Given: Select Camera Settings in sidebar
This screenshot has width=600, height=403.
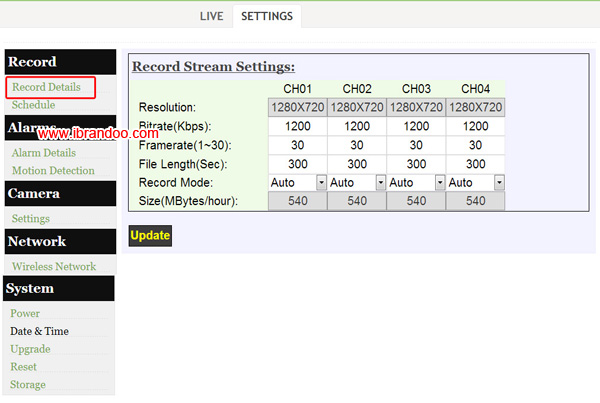Looking at the screenshot, I should [30, 218].
